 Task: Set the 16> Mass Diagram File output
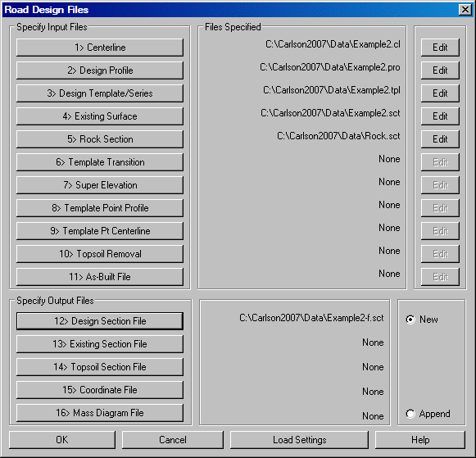point(100,413)
